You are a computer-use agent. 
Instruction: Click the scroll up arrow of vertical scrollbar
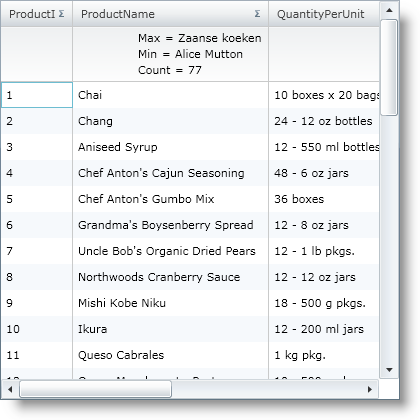389,10
